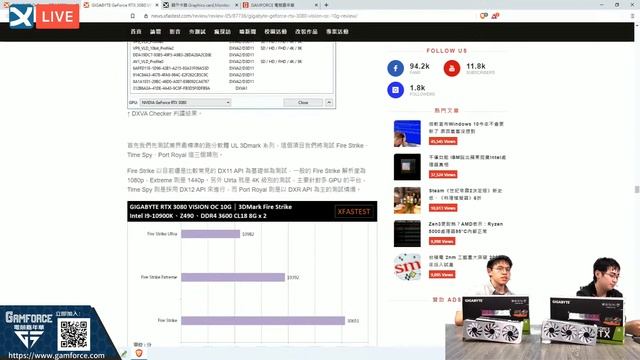640x360 pixels.
Task: Open a new browser tab with the plus button
Action: click(326, 5)
